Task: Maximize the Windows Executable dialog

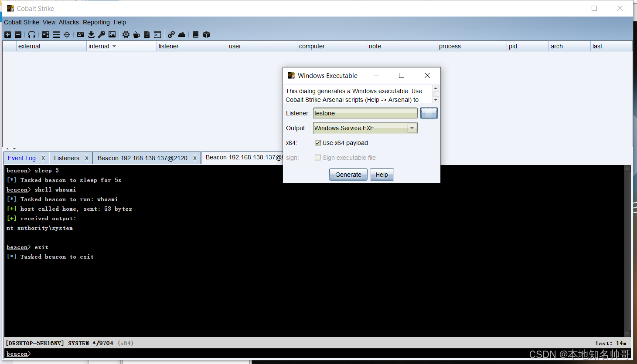Action: tap(402, 75)
